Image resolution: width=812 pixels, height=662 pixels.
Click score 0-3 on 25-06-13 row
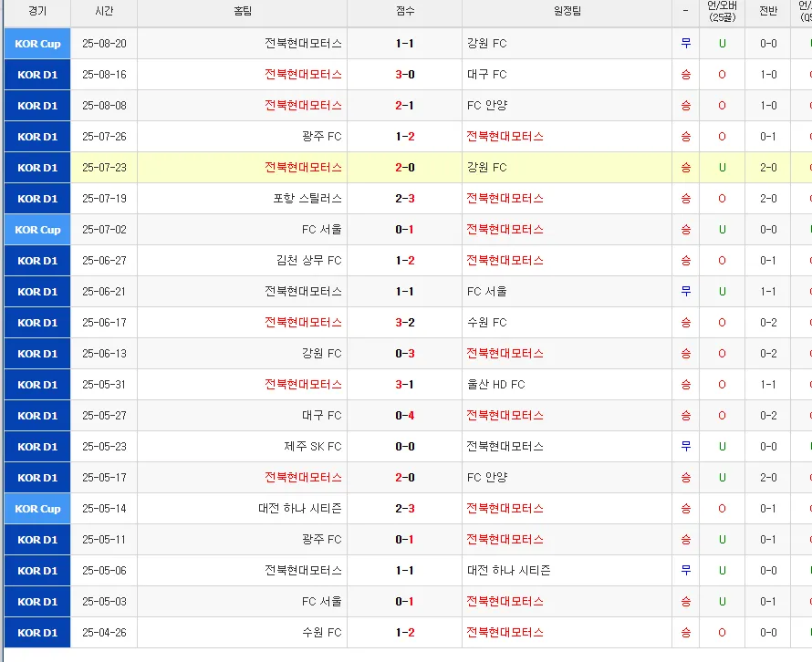pyautogui.click(x=405, y=354)
